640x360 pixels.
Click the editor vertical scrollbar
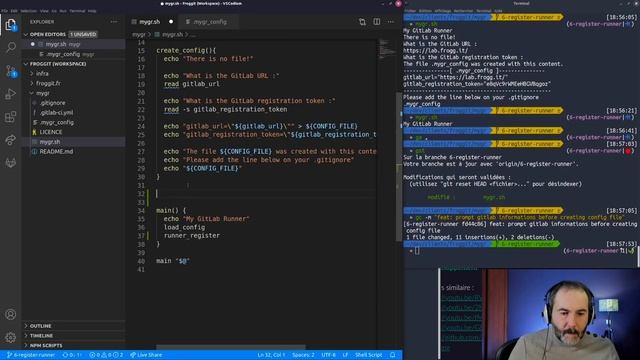(x=398, y=166)
